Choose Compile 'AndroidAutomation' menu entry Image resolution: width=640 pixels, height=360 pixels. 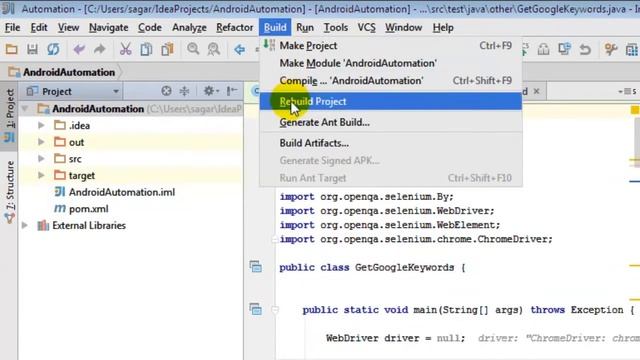tap(391, 81)
